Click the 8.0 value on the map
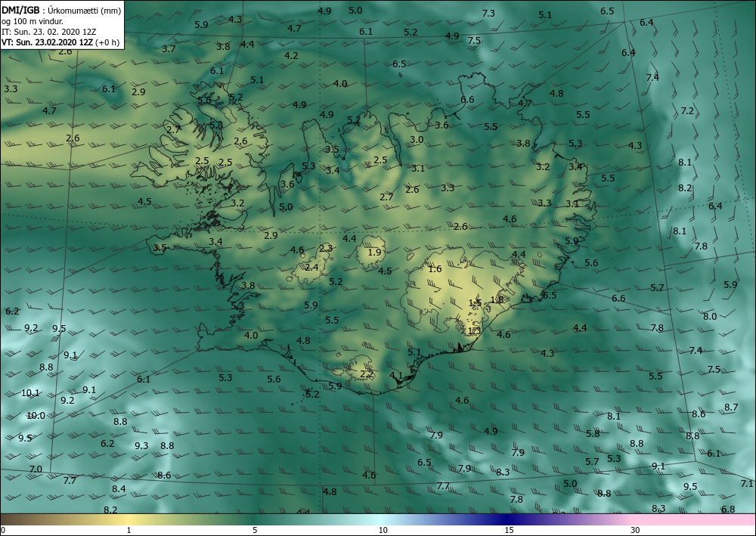The height and width of the screenshot is (536, 756). click(710, 317)
